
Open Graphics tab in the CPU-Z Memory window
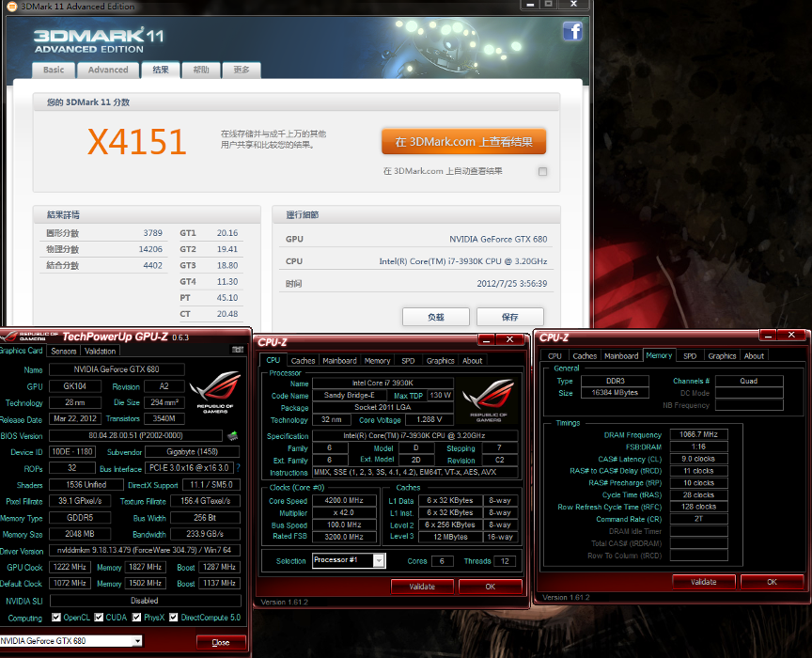(723, 356)
